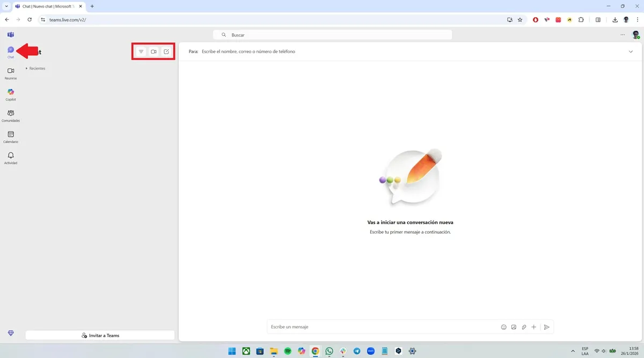Open Reunirse in the Teams sidebar

point(11,73)
